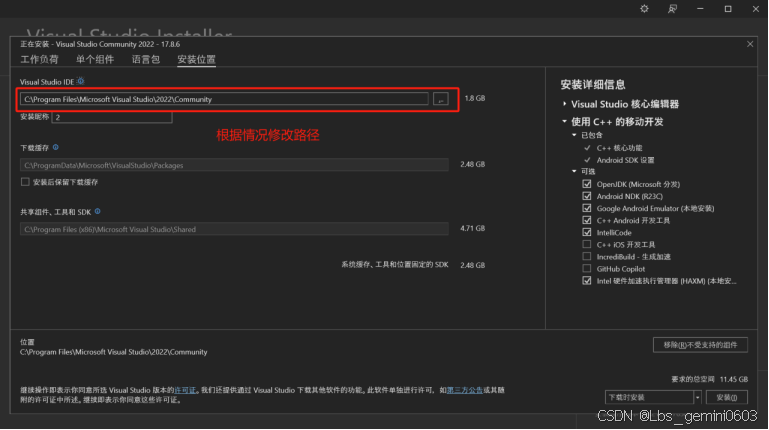Open the 下载时安装 dropdown arrow
769x430 pixels.
(x=697, y=397)
